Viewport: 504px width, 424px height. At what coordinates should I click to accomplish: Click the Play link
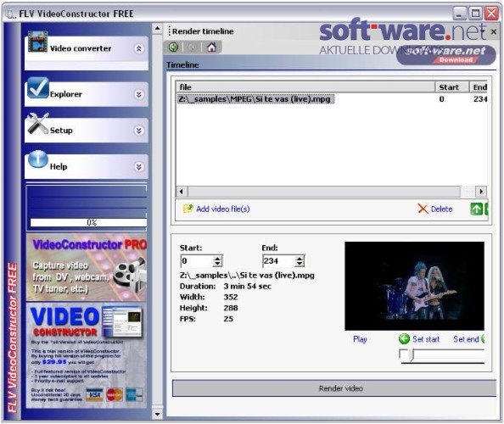pyautogui.click(x=360, y=339)
